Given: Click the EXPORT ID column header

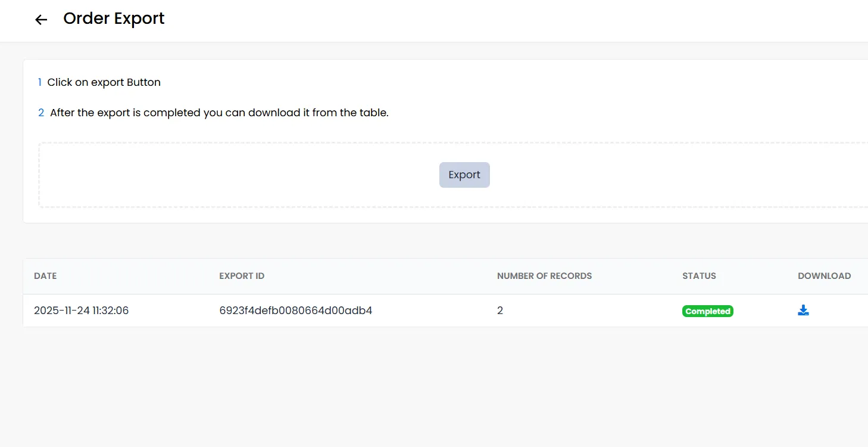Looking at the screenshot, I should click(x=242, y=276).
